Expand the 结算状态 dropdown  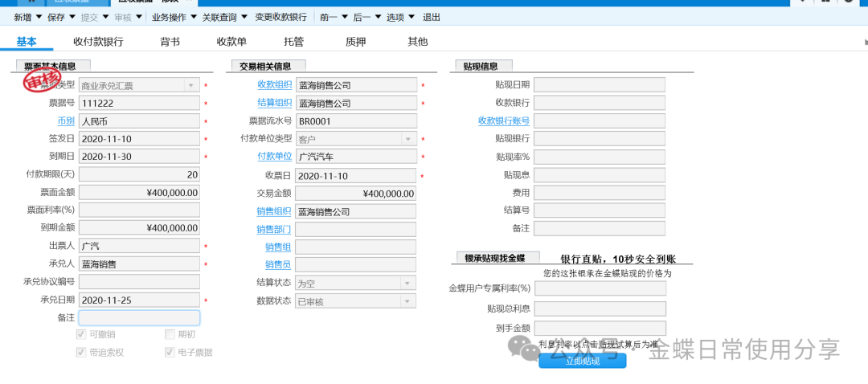[x=408, y=283]
